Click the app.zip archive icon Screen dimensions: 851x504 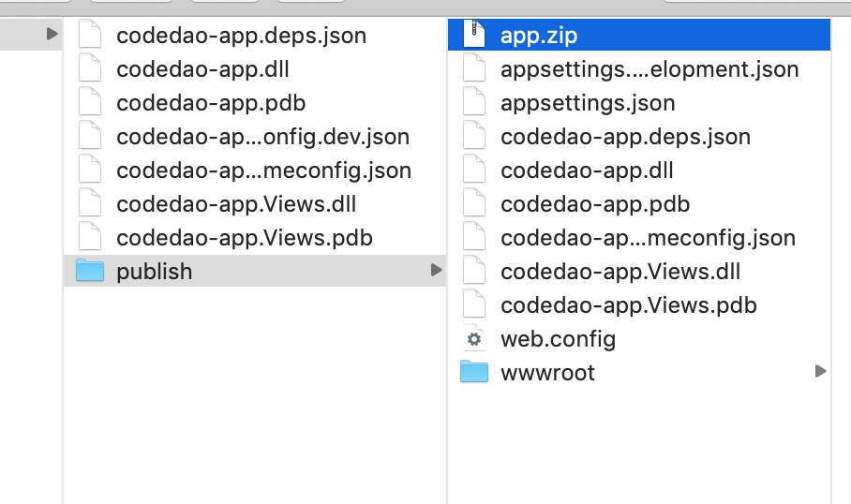click(x=475, y=36)
